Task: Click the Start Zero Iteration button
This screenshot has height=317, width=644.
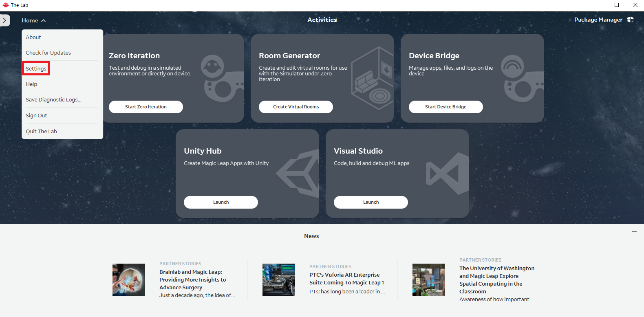Action: 146,107
